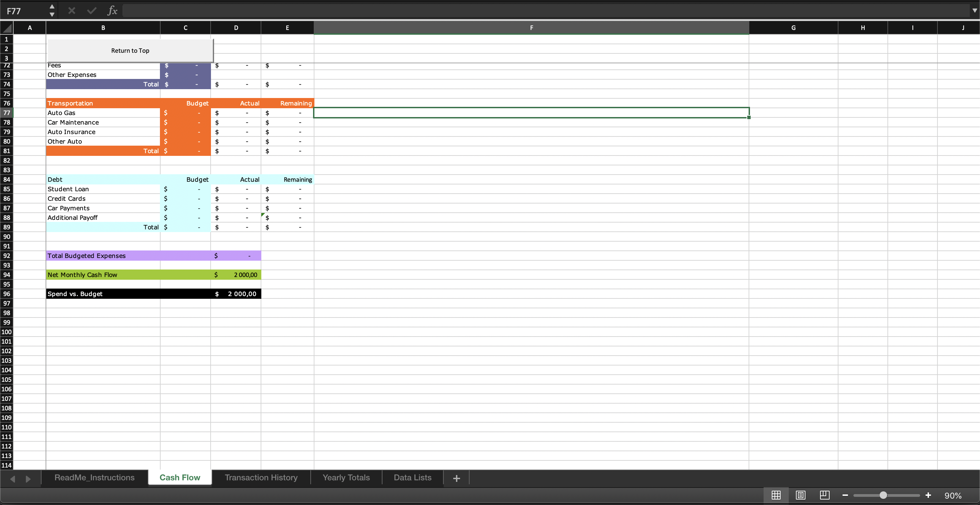The image size is (980, 505).
Task: Select column G header
Action: pos(793,28)
